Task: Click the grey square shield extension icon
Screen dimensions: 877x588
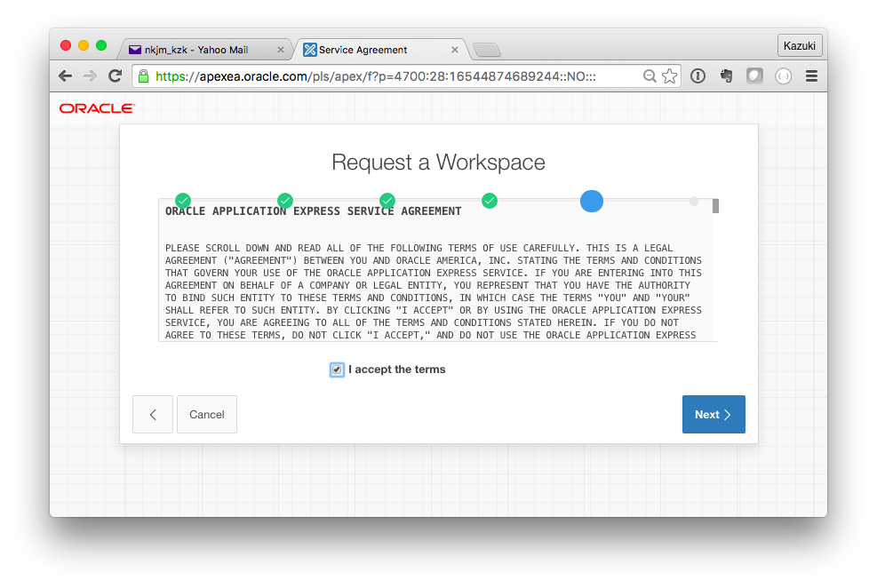Action: [x=754, y=76]
